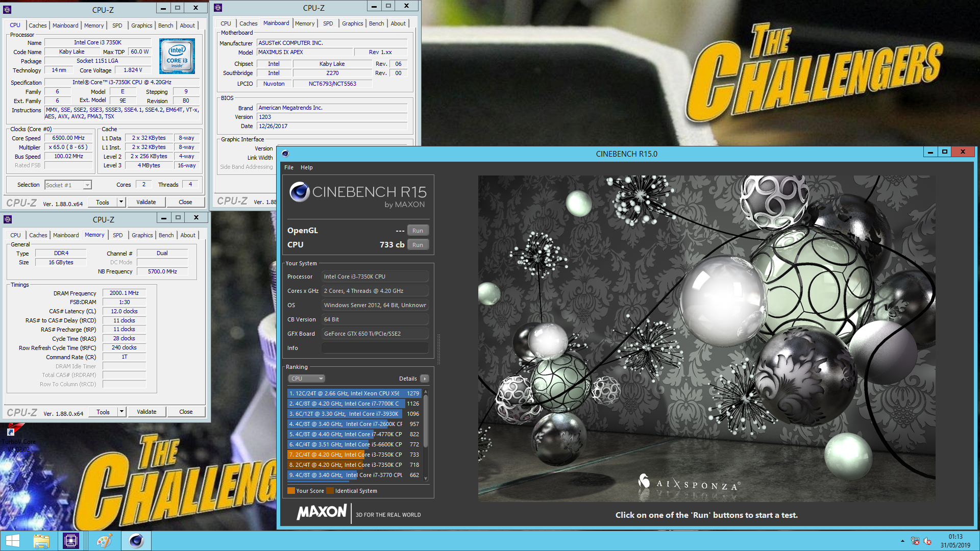Click the MAXON logo at the bottom
Image resolution: width=980 pixels, height=551 pixels.
(322, 512)
